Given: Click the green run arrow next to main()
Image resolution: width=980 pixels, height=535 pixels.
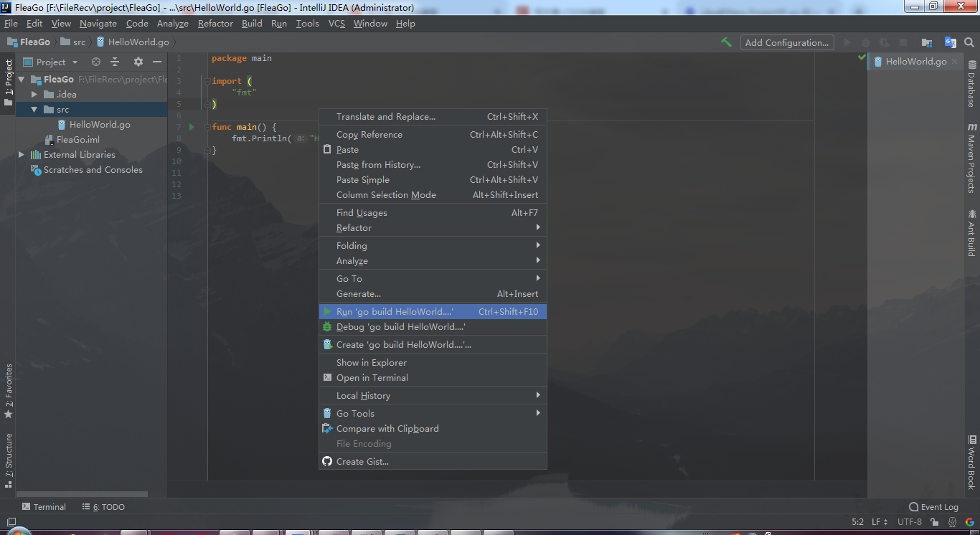Looking at the screenshot, I should point(191,126).
